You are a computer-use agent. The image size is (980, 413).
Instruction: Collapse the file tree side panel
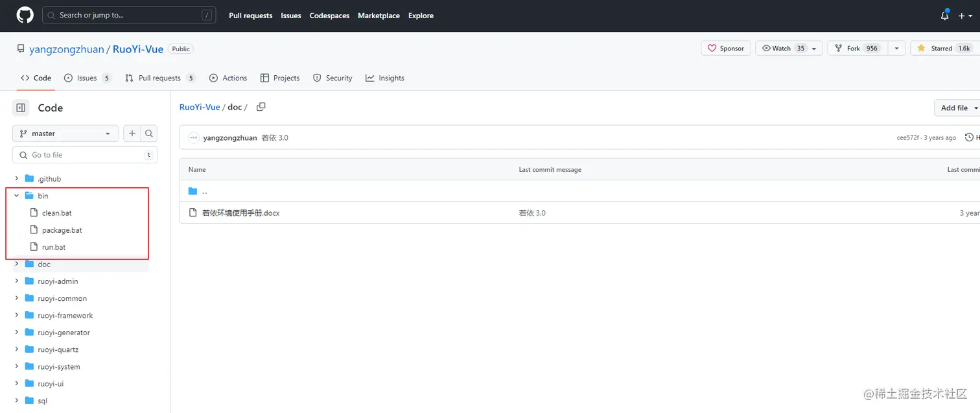click(21, 108)
